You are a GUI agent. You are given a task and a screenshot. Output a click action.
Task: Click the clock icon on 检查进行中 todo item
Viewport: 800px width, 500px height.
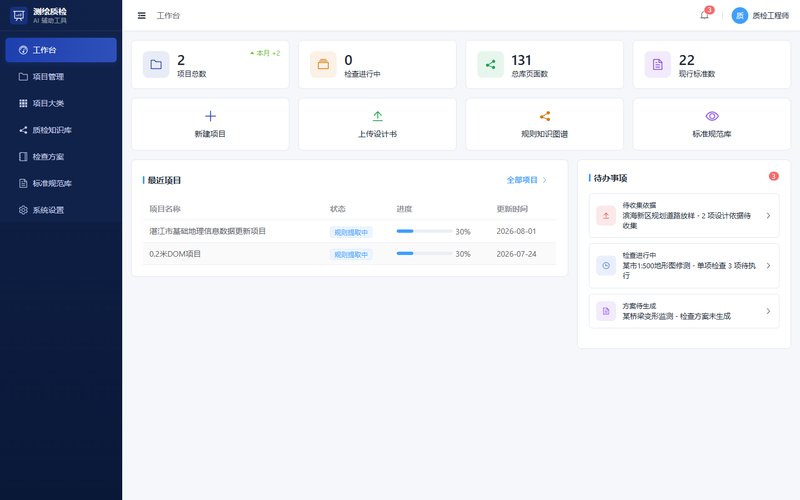coord(606,265)
